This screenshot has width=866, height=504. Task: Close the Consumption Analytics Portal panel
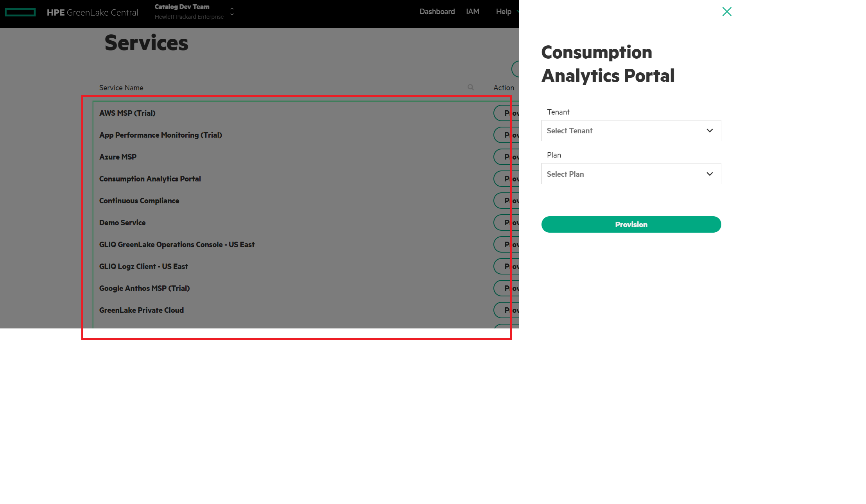727,12
